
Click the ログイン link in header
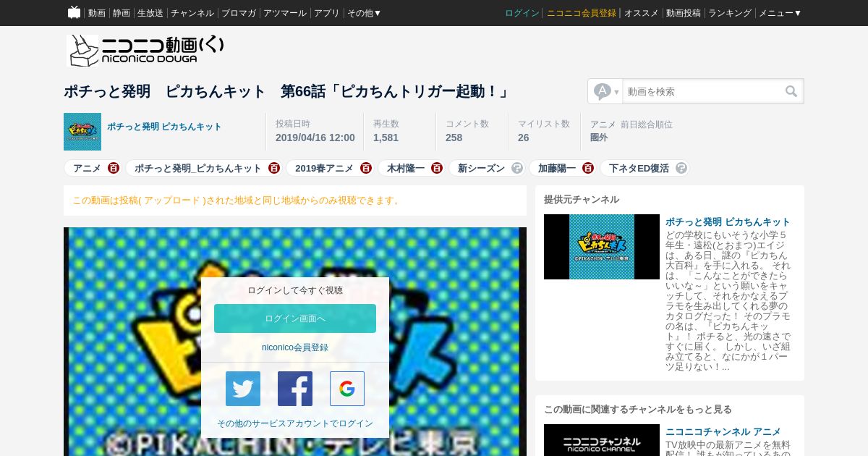[x=522, y=13]
